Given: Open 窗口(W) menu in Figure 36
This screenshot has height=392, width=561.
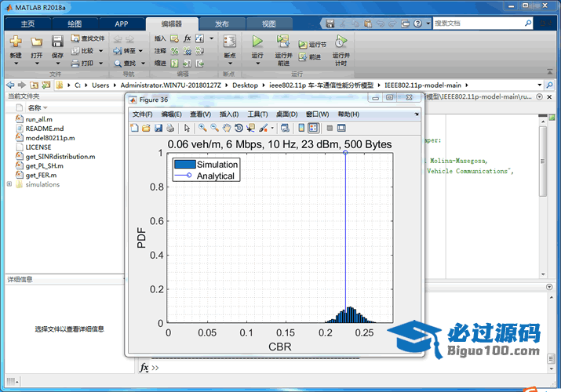Looking at the screenshot, I should (x=317, y=114).
